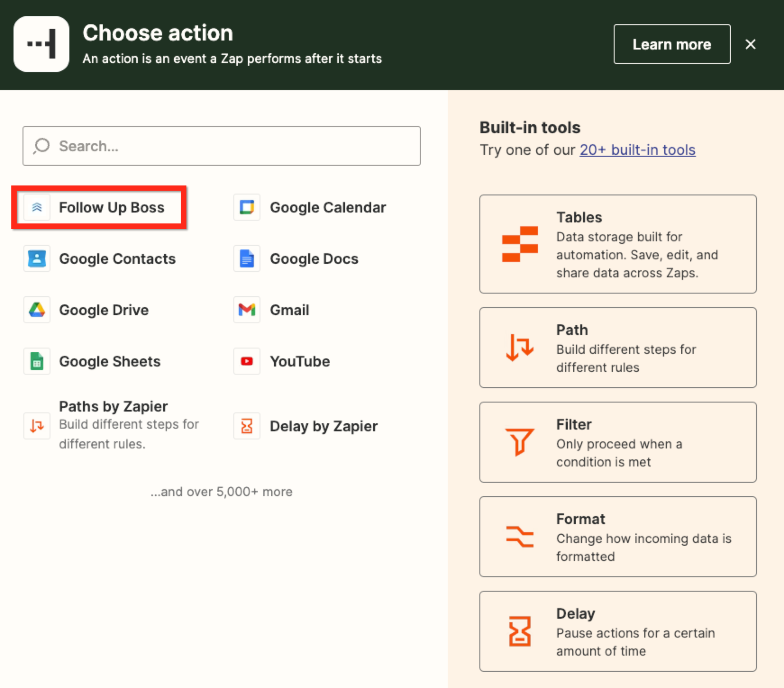
Task: Click the Delay hourglass icon in Built-in tools
Action: tap(520, 631)
